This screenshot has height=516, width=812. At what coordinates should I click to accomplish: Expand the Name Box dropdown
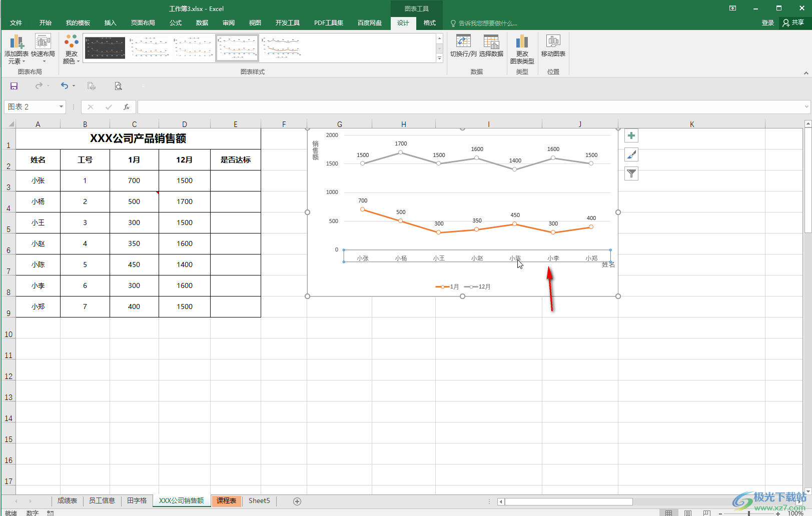click(x=61, y=106)
